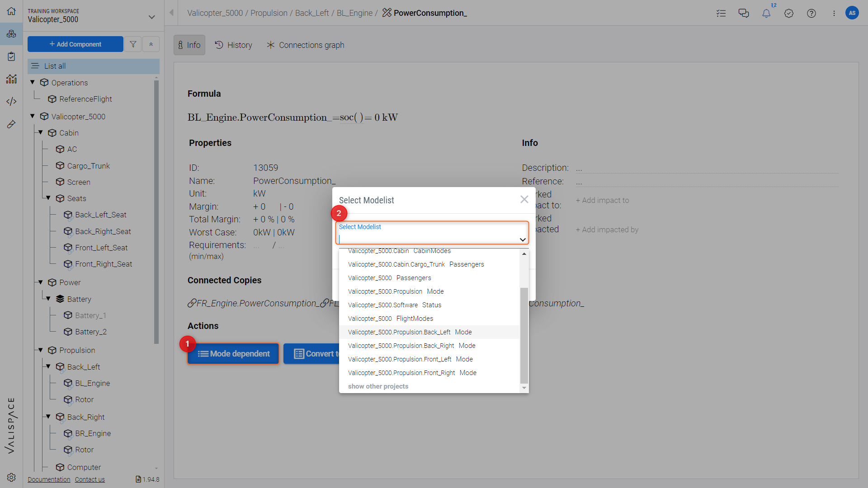Select Valicopter_5000.Propulsion.Back_Left Mode option
Screen dimensions: 868x488
point(429,332)
